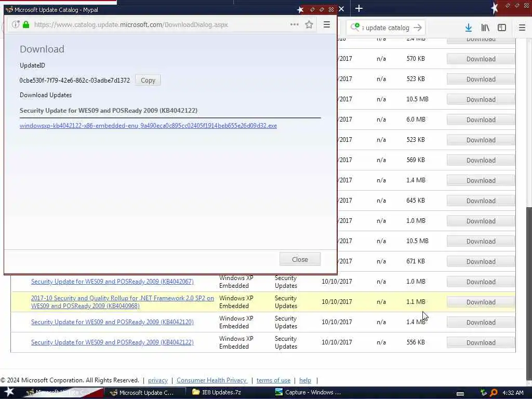532x399 pixels.
Task: Open the privacy footer link
Action: point(158,380)
